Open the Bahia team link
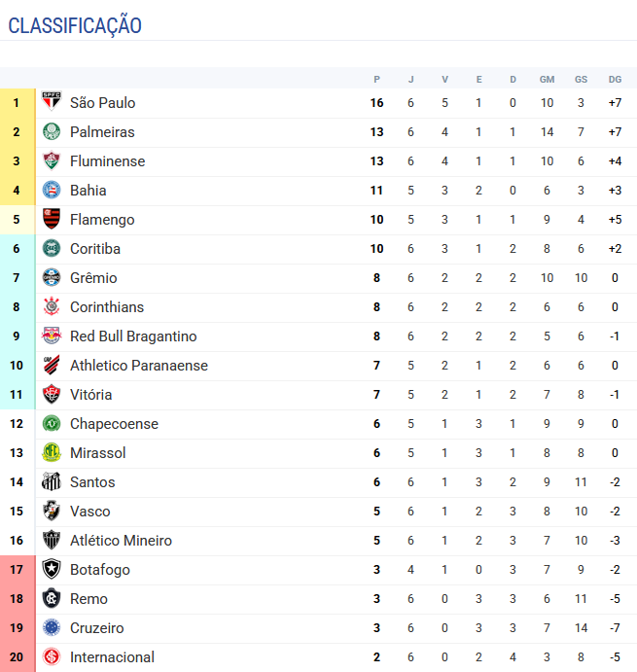 tap(88, 191)
